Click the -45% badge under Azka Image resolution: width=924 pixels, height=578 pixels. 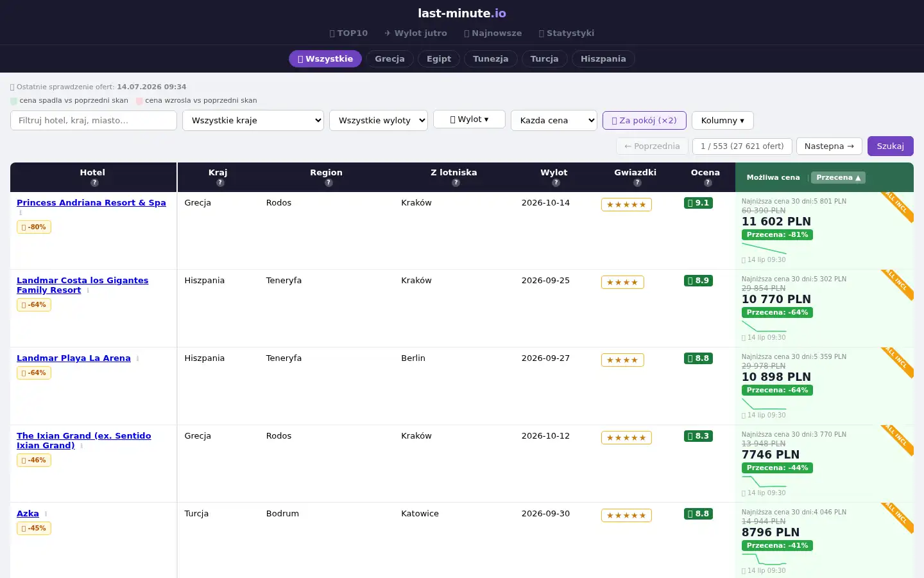pos(34,529)
